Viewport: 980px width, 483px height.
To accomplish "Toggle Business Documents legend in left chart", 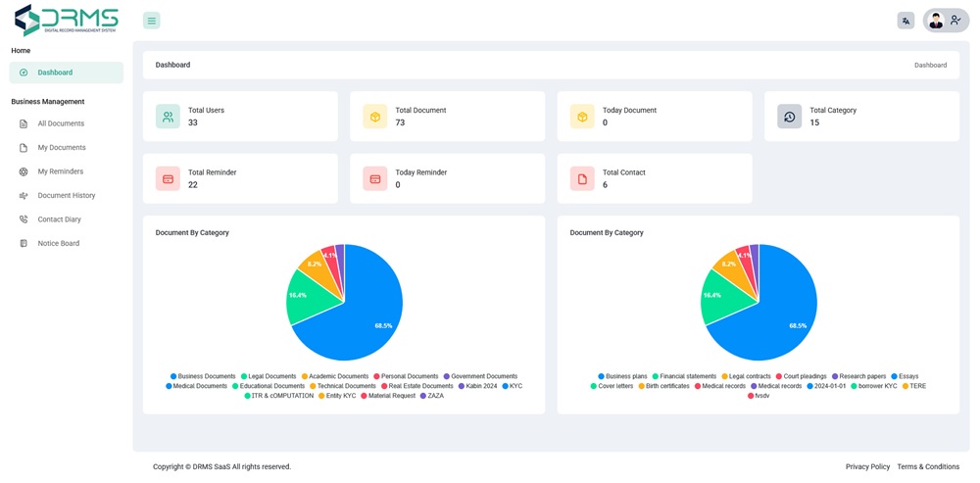I will tap(203, 376).
